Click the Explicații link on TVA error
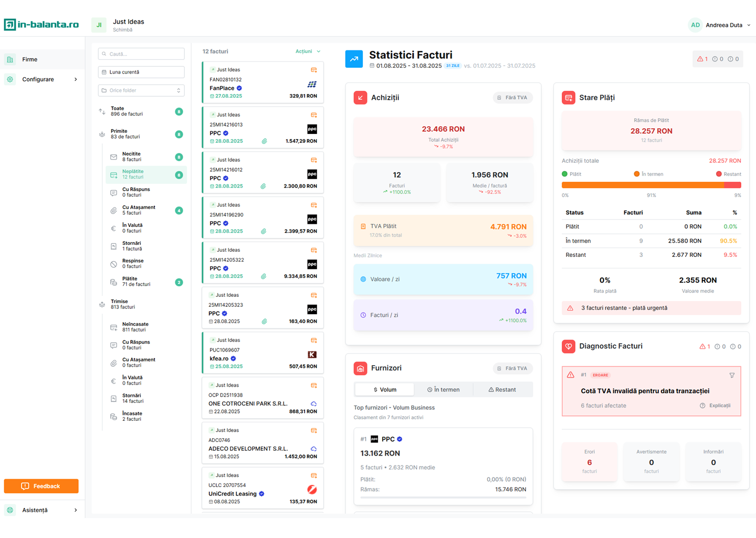The image size is (756, 538). pos(715,406)
